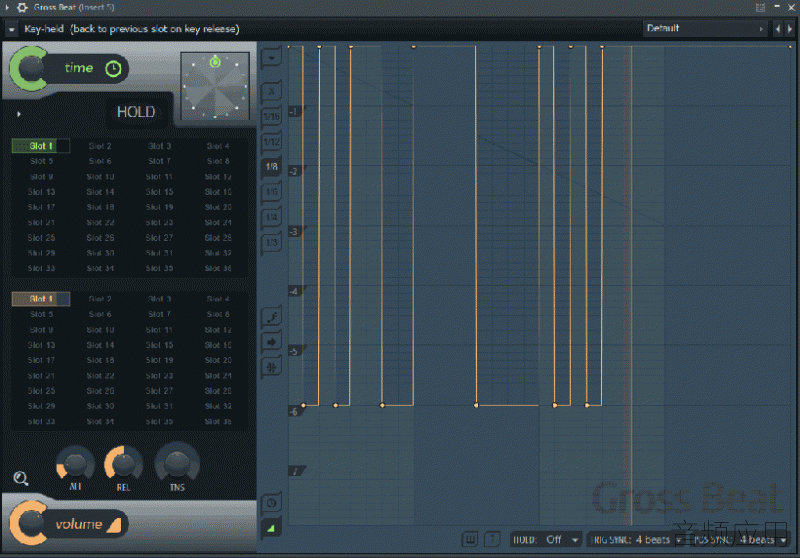This screenshot has height=558, width=800.
Task: Open the Default preset selector
Action: coord(705,28)
